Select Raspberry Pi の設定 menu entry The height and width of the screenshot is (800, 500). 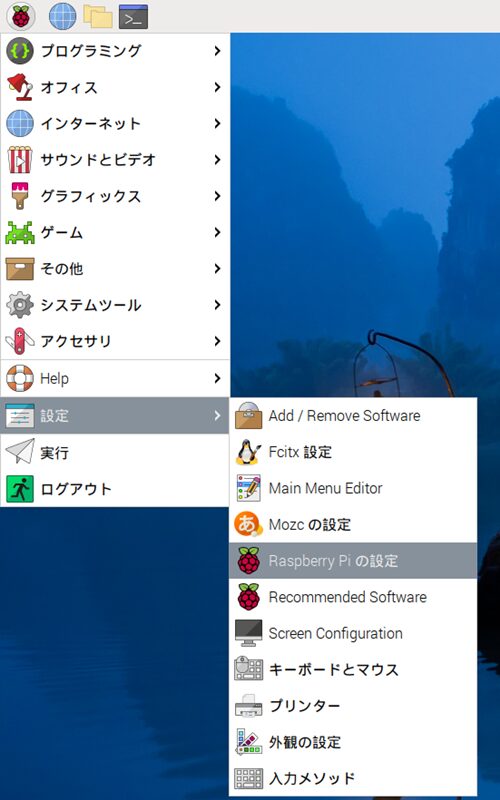click(x=353, y=560)
